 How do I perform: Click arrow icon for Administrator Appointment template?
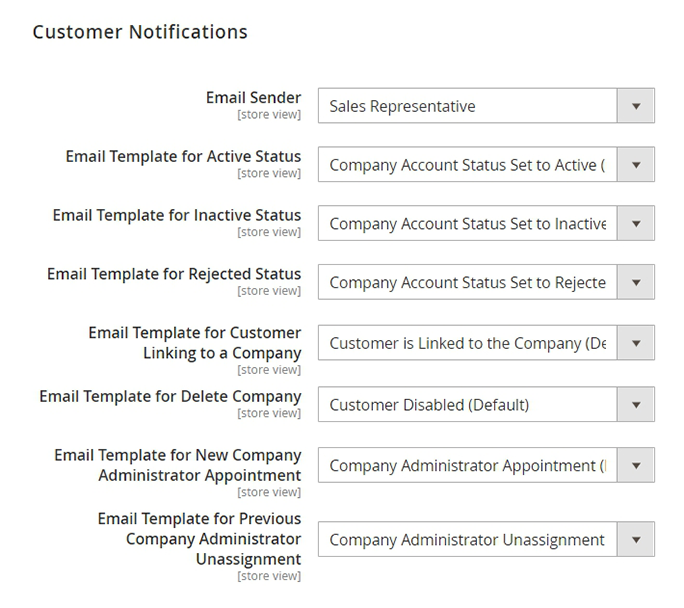coord(636,465)
